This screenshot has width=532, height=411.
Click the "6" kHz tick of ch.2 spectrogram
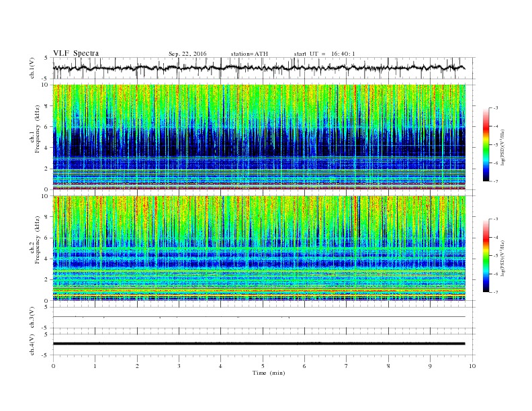point(47,238)
